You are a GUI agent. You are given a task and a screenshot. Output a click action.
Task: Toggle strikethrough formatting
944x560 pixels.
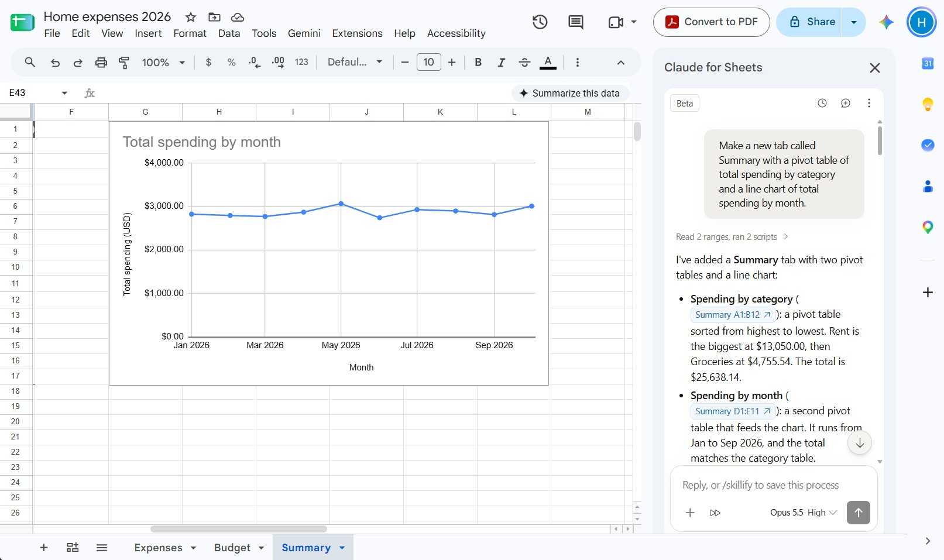pos(524,62)
